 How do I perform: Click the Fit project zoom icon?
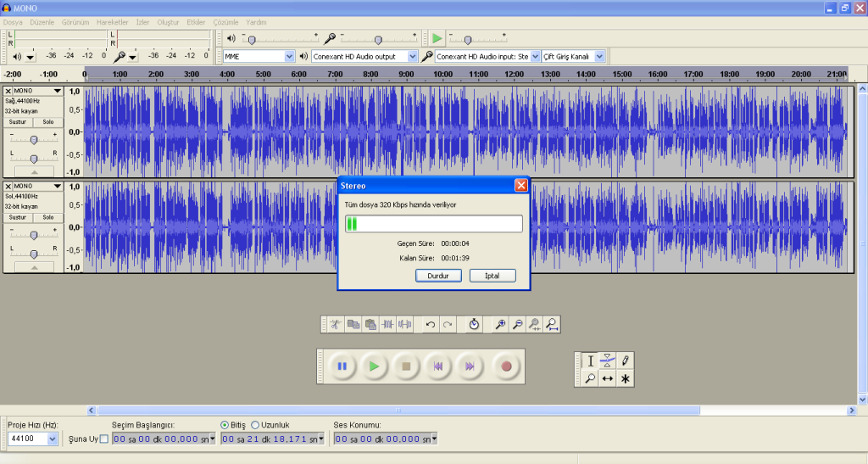(x=551, y=325)
